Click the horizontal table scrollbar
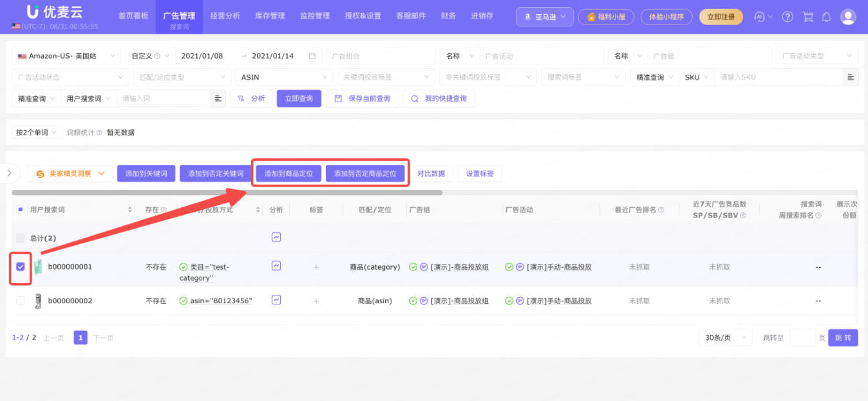The width and height of the screenshot is (868, 401). [x=227, y=192]
